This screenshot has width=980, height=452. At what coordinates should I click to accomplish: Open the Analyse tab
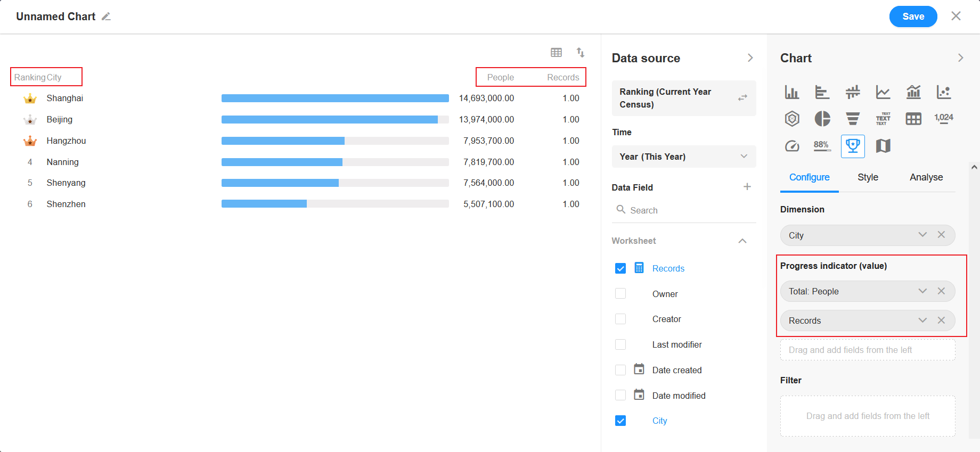pyautogui.click(x=926, y=177)
